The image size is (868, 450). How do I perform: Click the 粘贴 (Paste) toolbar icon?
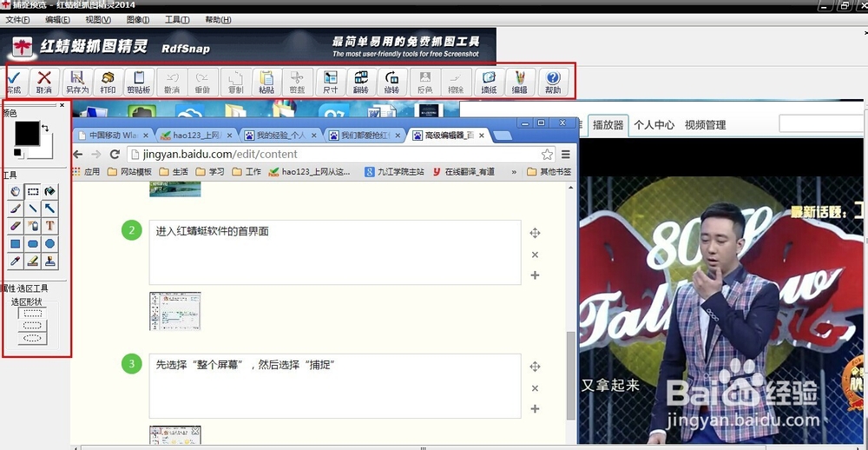point(266,82)
